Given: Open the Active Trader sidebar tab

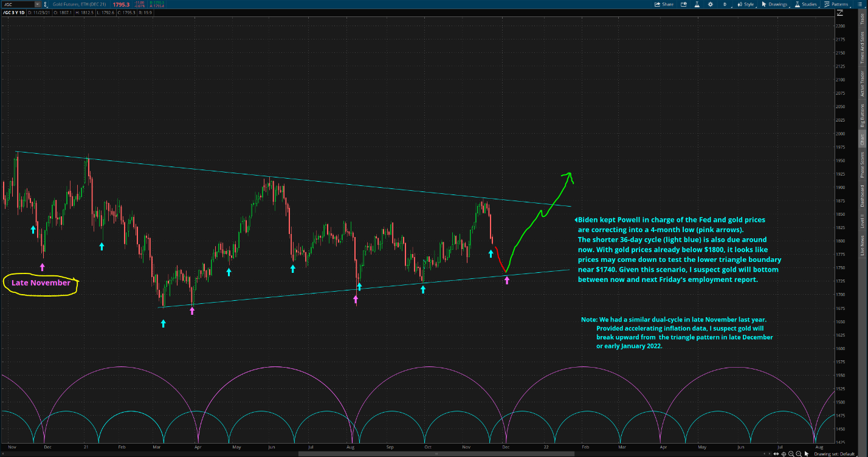Looking at the screenshot, I should coord(863,84).
